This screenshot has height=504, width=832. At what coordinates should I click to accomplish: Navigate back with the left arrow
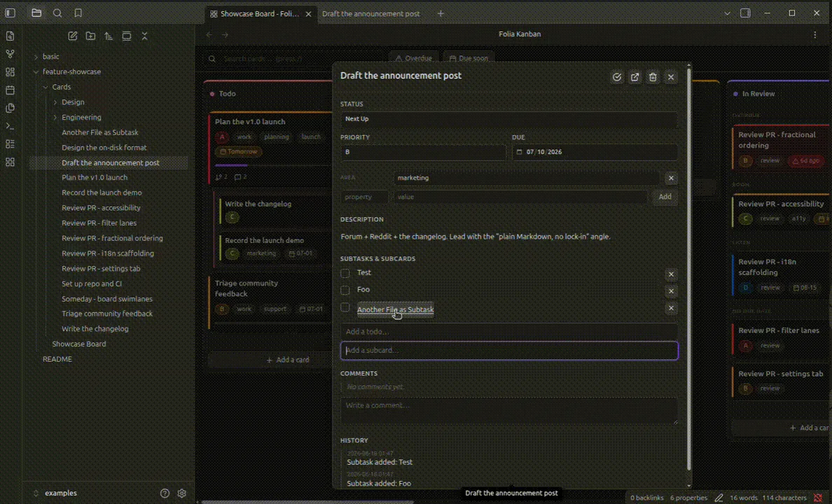point(209,34)
